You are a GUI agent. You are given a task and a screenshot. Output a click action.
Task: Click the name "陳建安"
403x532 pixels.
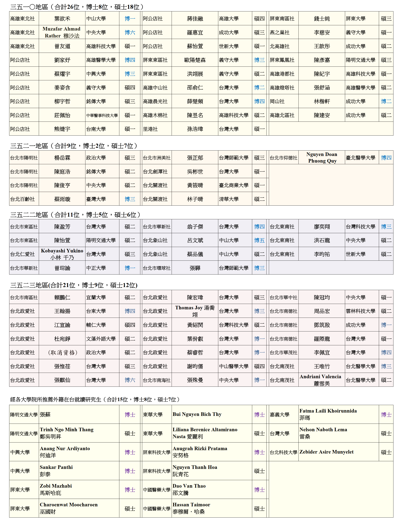[x=322, y=115]
